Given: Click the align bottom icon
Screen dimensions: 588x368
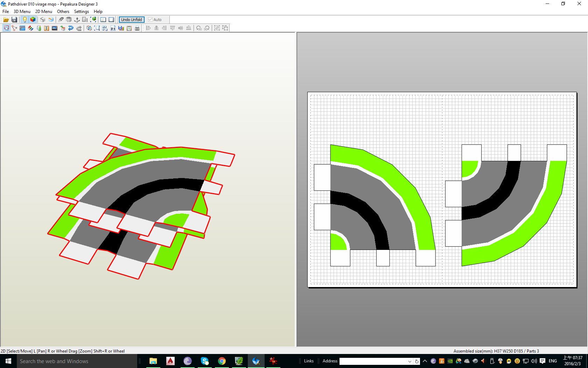Looking at the screenshot, I should pos(189,28).
